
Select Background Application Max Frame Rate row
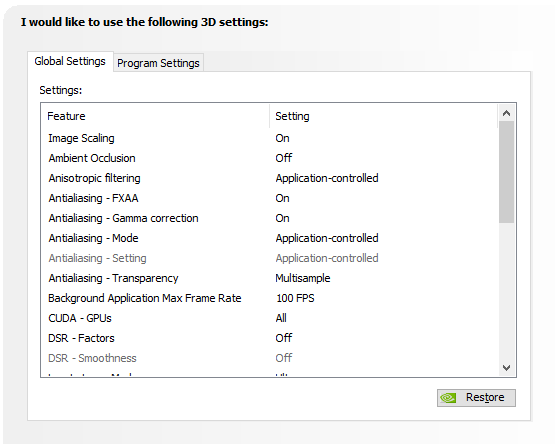click(269, 298)
